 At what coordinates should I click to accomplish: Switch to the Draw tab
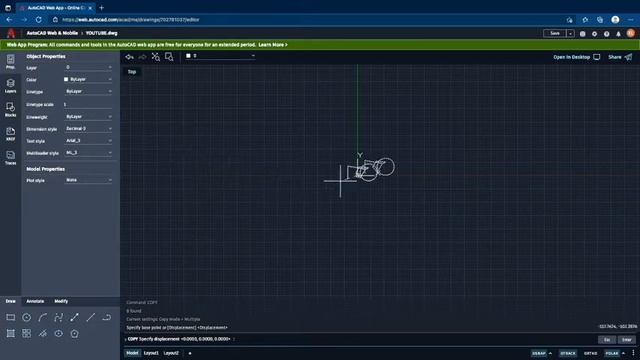[11, 301]
